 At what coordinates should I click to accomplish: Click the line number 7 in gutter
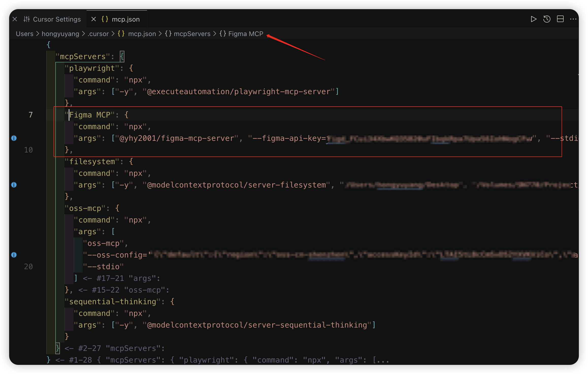coord(31,115)
